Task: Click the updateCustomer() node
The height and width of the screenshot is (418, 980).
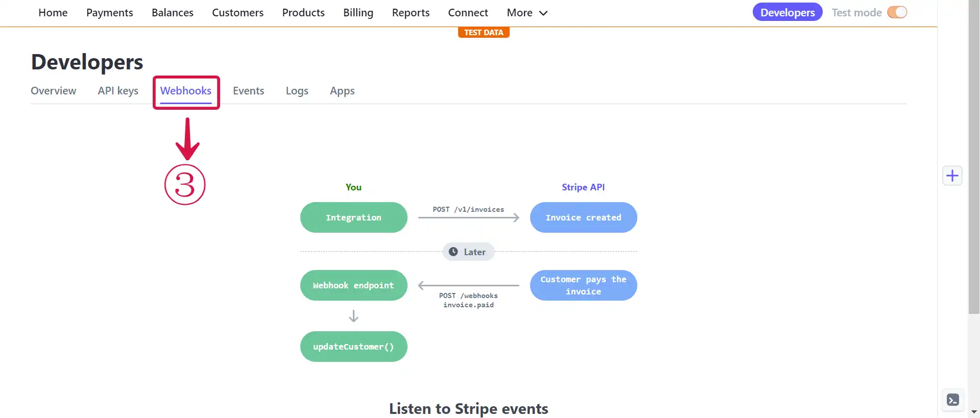Action: click(x=354, y=347)
